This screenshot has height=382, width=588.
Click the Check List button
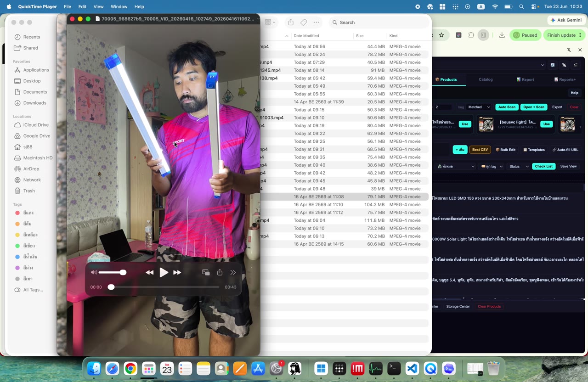[x=543, y=166]
